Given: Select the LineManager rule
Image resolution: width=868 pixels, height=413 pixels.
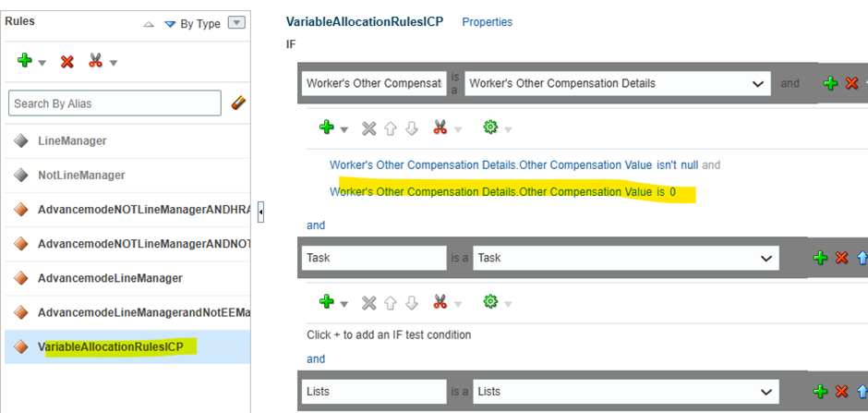Looking at the screenshot, I should click(73, 141).
